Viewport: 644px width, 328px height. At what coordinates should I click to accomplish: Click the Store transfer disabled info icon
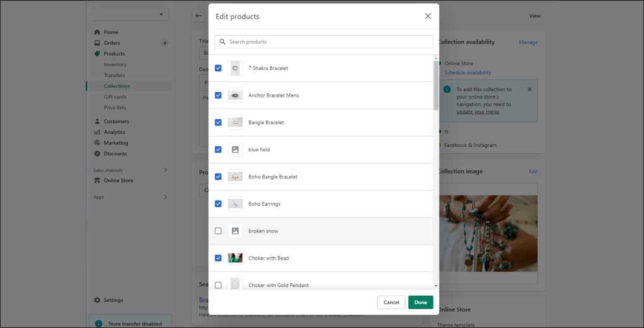pyautogui.click(x=98, y=324)
